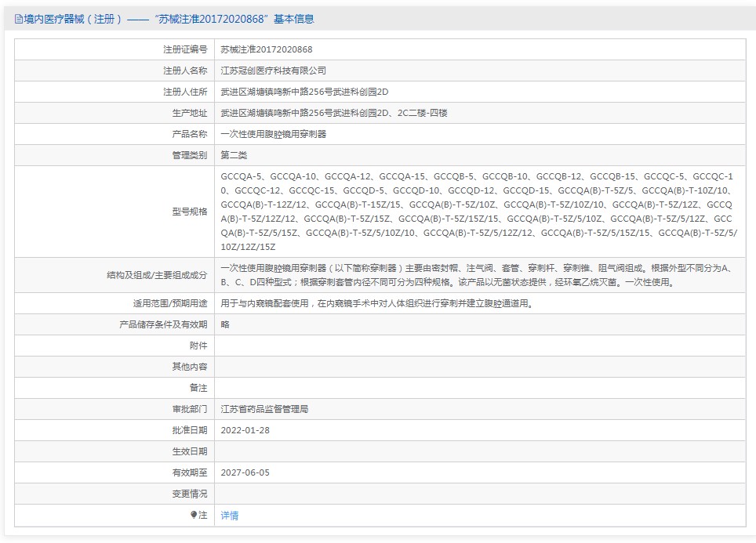Click the storage conditions value 略
756x543 pixels.
225,324
